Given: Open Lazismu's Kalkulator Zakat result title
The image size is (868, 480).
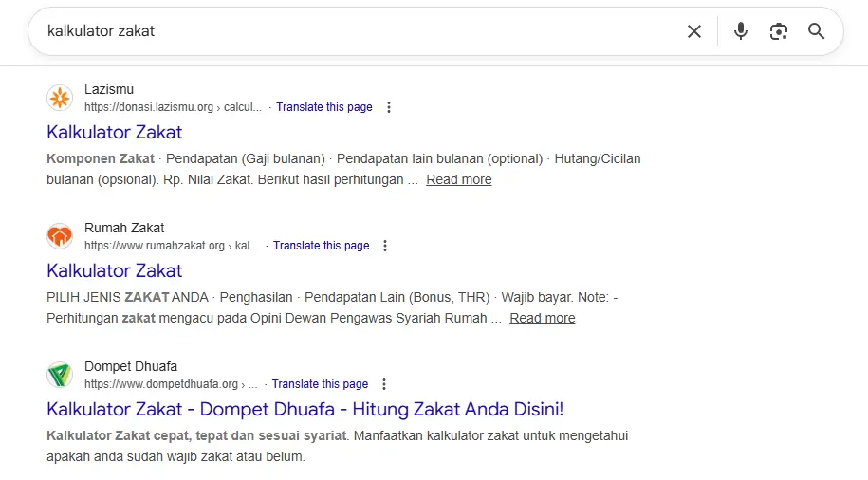Looking at the screenshot, I should (115, 132).
